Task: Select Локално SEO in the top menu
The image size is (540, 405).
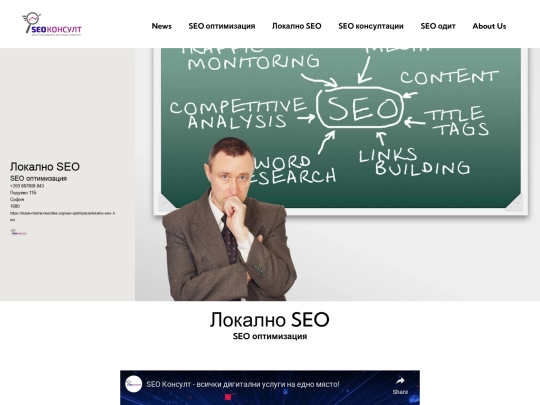Action: [x=297, y=26]
